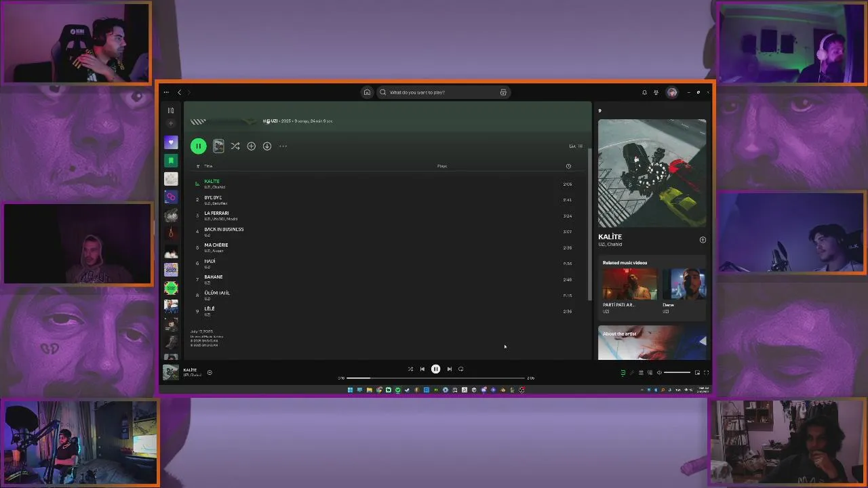Open the large KALİTE cover art
Image resolution: width=868 pixels, height=488 pixels.
[652, 174]
